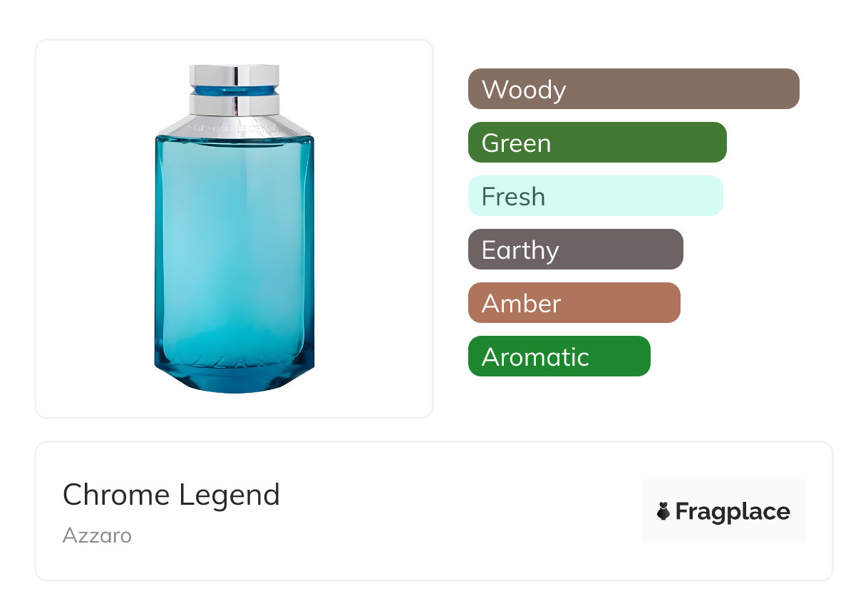Click the silver band beneath the blue ring
868x616 pixels.
(x=234, y=105)
